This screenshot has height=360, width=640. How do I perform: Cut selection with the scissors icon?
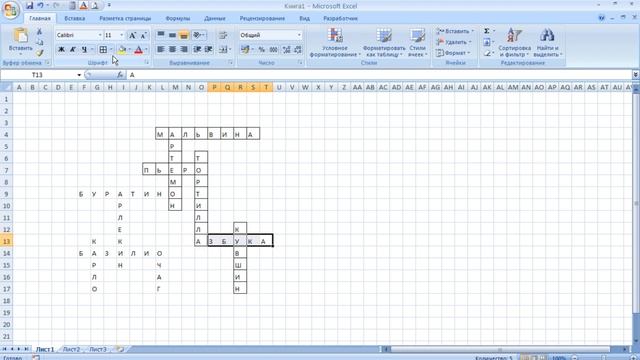point(40,32)
